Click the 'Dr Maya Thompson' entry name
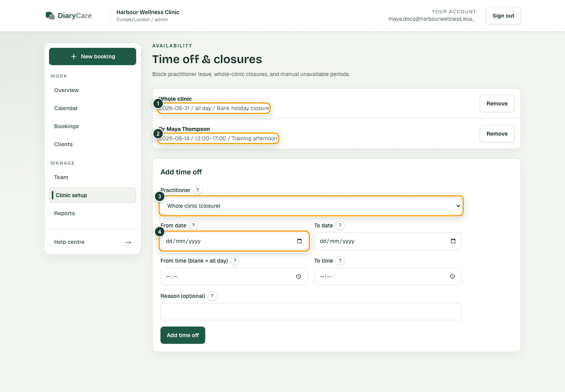 click(184, 129)
